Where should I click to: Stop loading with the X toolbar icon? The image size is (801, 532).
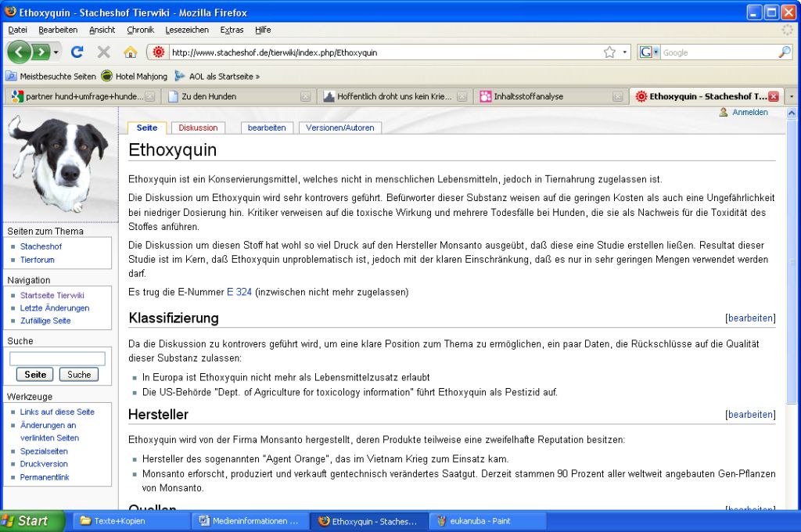(104, 52)
